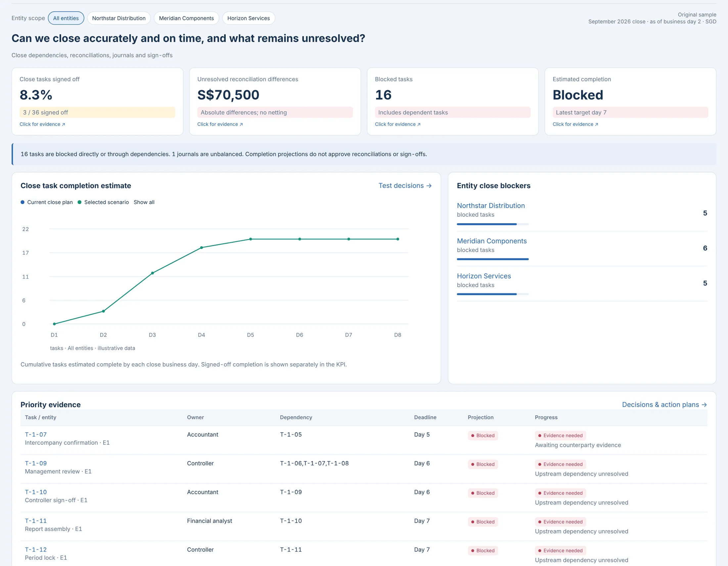Viewport: 728px width, 566px height.
Task: Open Northstar Distribution in Entity close blockers
Action: [491, 205]
